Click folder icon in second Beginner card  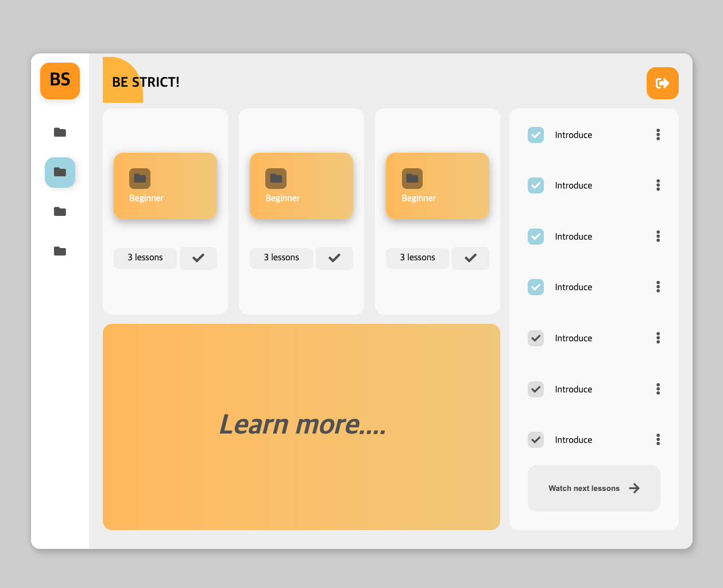pos(276,179)
